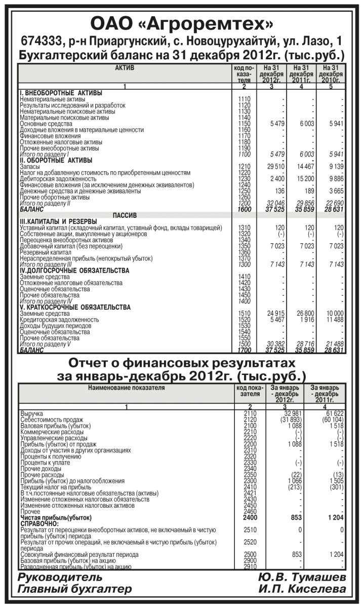Click the name И.П. Киселева
Screen dimensions: 364x608
coord(302,590)
